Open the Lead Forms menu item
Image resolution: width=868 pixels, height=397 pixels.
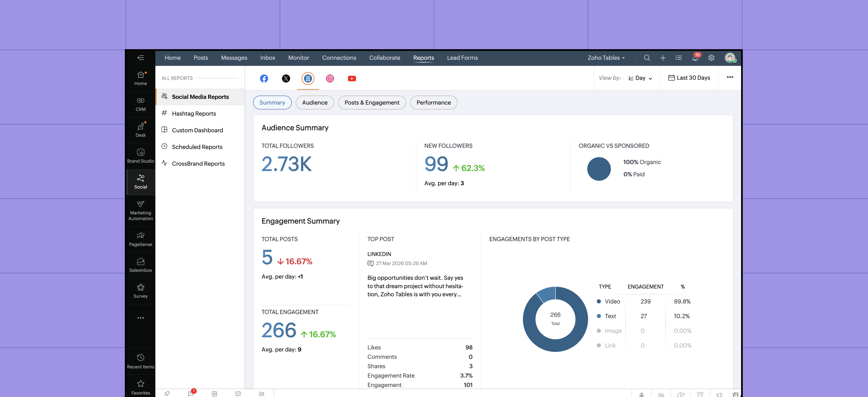[x=462, y=58]
